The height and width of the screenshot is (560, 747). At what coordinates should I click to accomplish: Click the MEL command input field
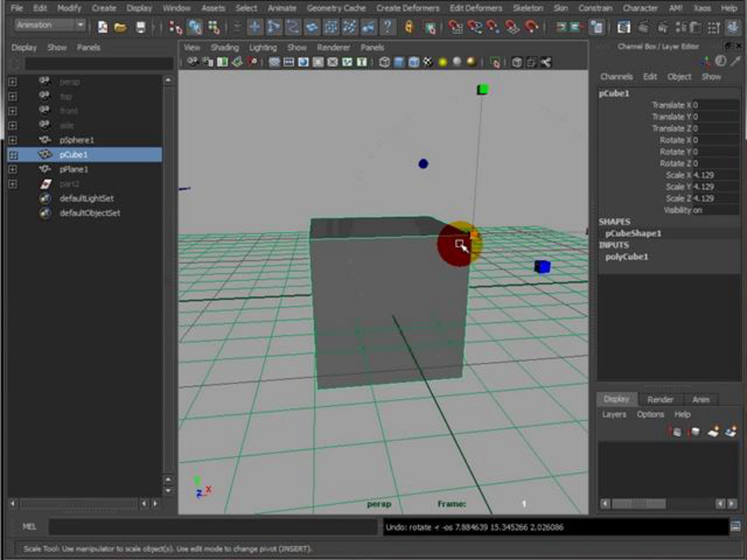(213, 527)
